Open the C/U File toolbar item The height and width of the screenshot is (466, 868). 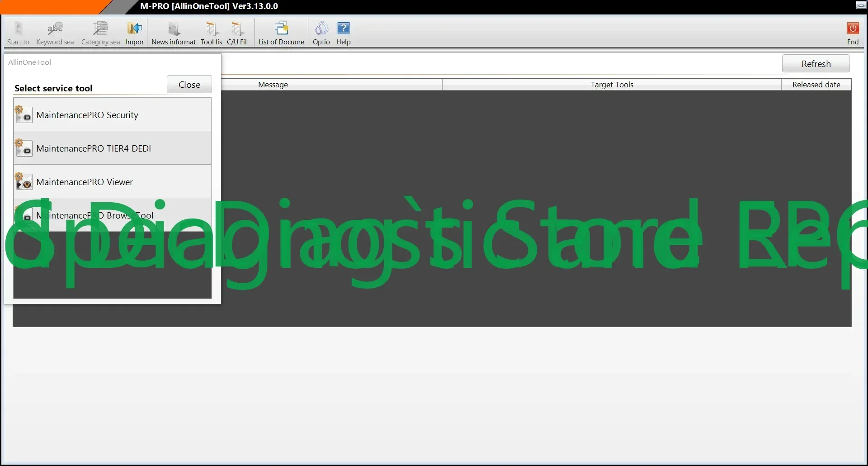pos(237,33)
